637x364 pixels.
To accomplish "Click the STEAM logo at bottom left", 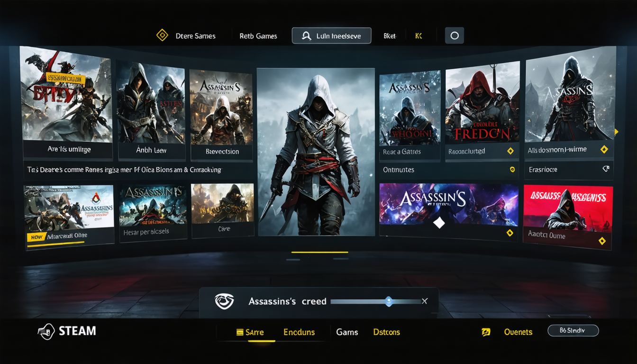I will click(66, 331).
